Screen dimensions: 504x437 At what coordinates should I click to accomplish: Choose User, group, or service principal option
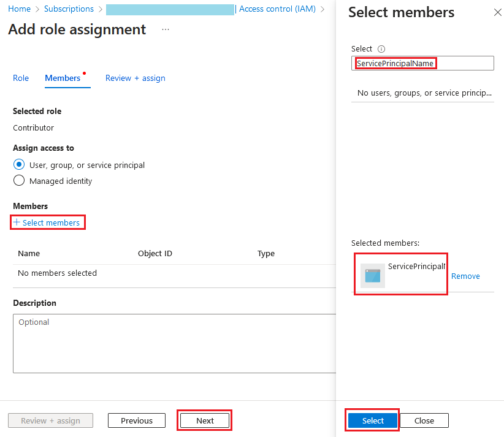coord(19,165)
